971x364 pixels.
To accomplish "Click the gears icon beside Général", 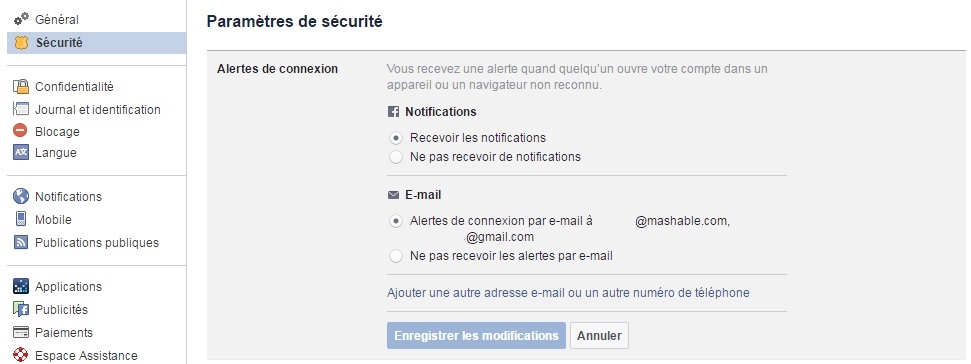I will [x=21, y=19].
